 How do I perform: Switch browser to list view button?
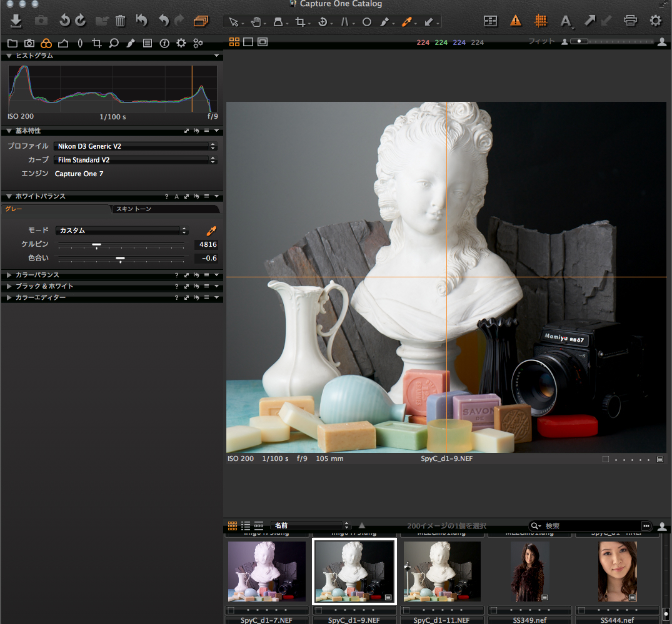click(246, 526)
